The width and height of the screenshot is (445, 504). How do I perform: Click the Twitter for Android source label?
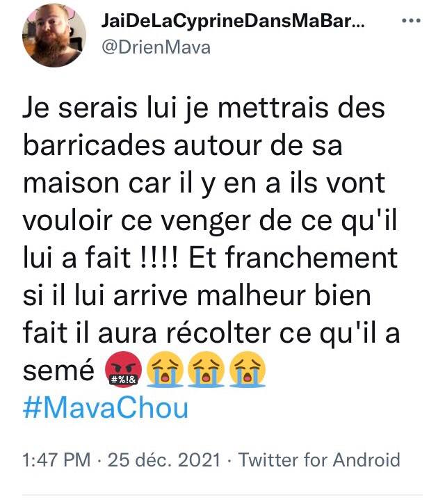pyautogui.click(x=320, y=460)
